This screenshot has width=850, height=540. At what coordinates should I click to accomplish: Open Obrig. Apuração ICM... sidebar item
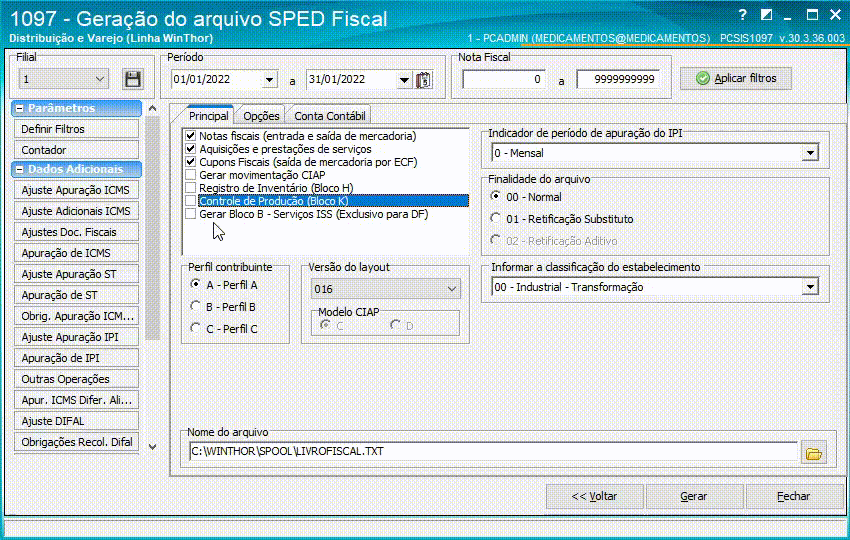tap(76, 316)
